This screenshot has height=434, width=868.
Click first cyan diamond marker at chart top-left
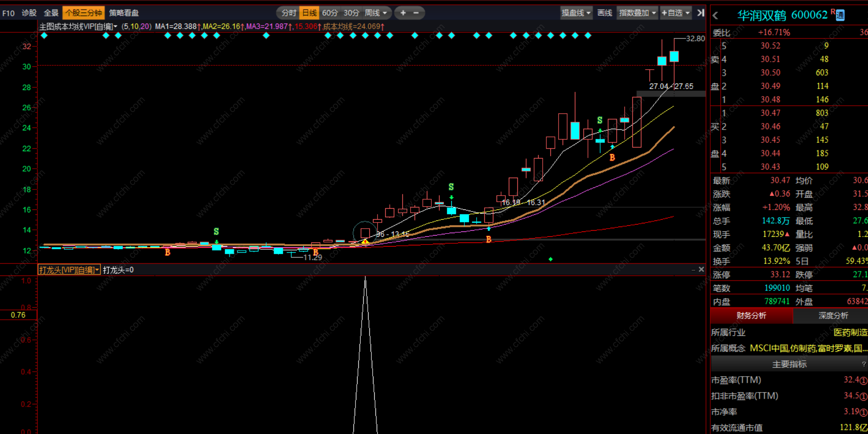(x=44, y=36)
